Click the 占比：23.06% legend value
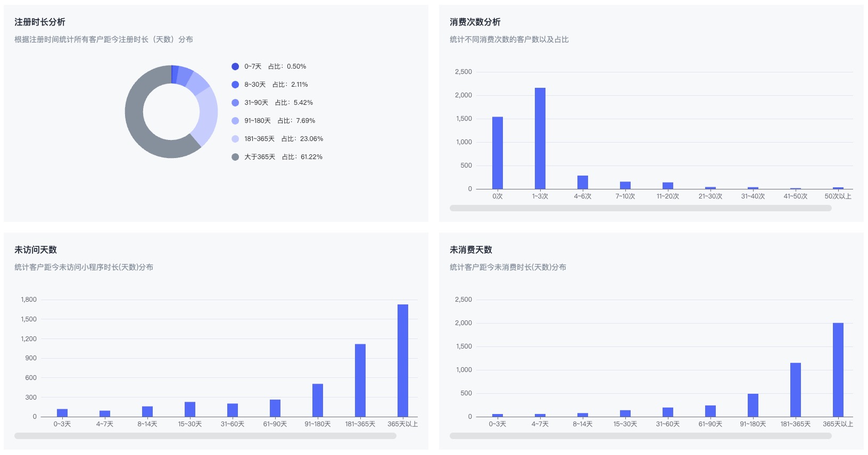This screenshot has height=455, width=868. coord(302,139)
